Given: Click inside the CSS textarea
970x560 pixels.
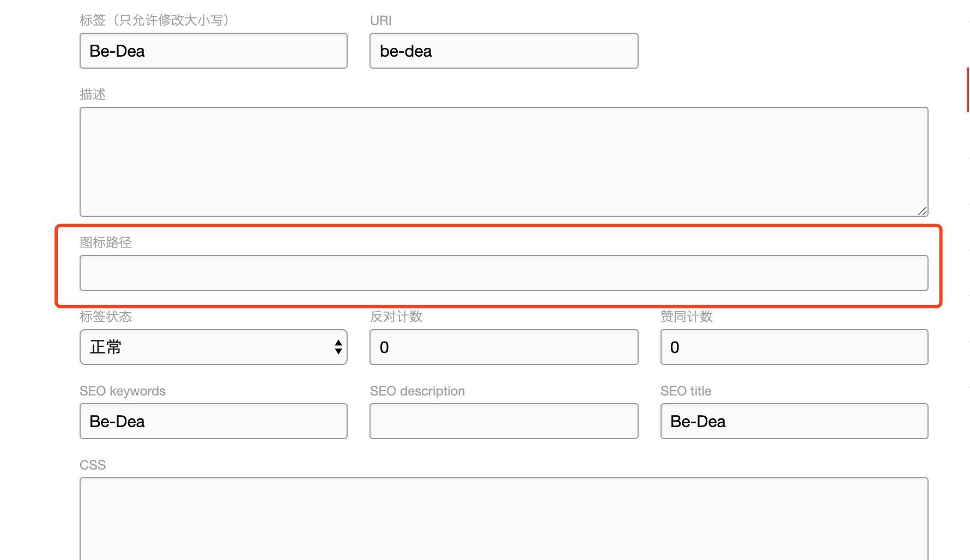Looking at the screenshot, I should point(504,518).
